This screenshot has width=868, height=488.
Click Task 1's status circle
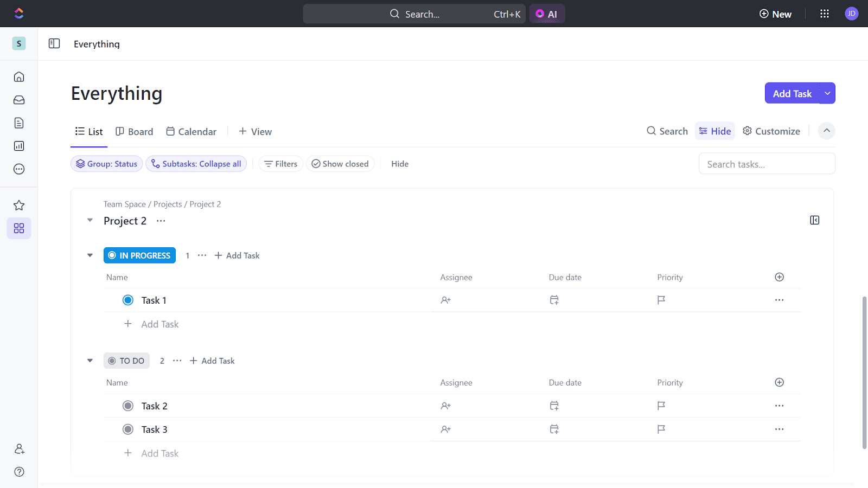127,300
